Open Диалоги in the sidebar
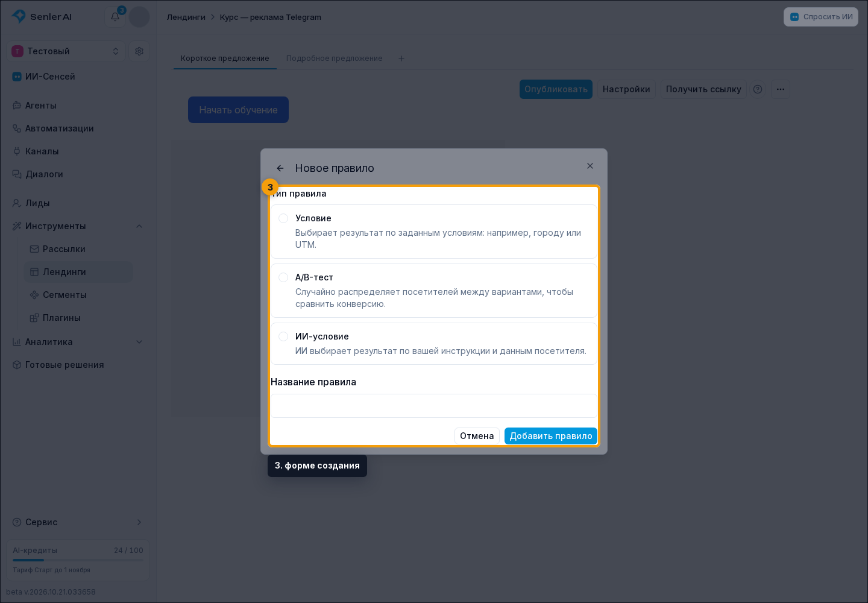This screenshot has width=868, height=603. click(78, 174)
